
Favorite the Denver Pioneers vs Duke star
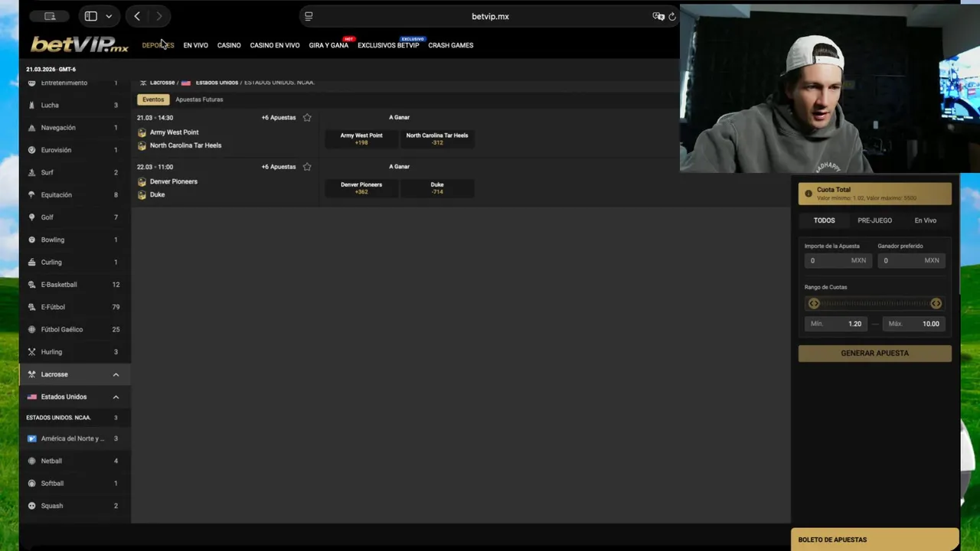point(307,167)
